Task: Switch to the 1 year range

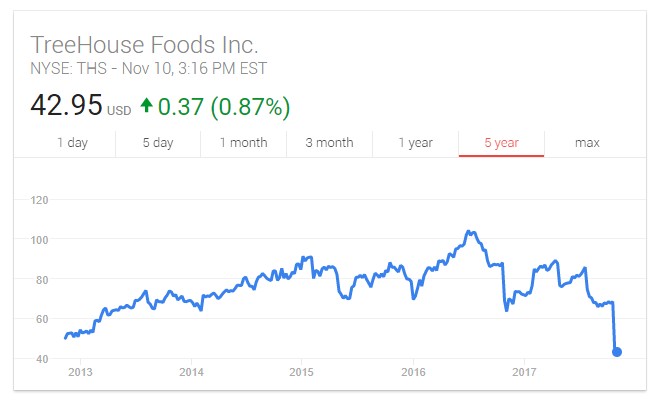Action: point(415,143)
